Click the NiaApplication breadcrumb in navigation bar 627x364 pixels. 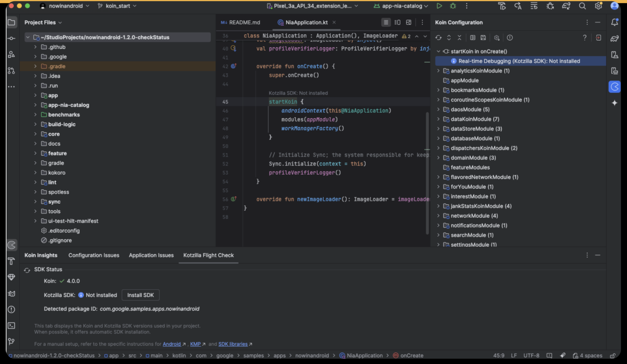pos(361,356)
